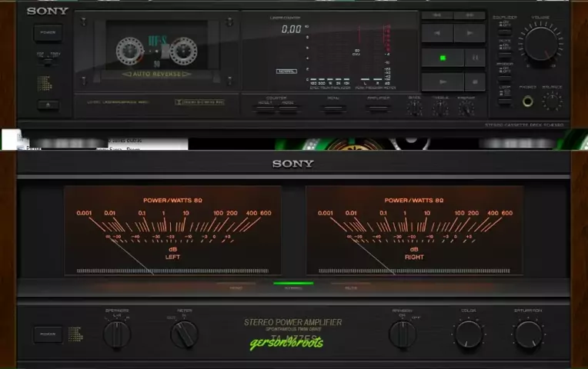Turn on the cassette deck Power button
The image size is (588, 369).
48,33
